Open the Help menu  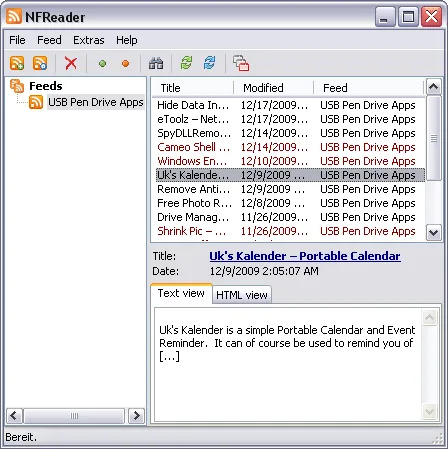point(127,40)
